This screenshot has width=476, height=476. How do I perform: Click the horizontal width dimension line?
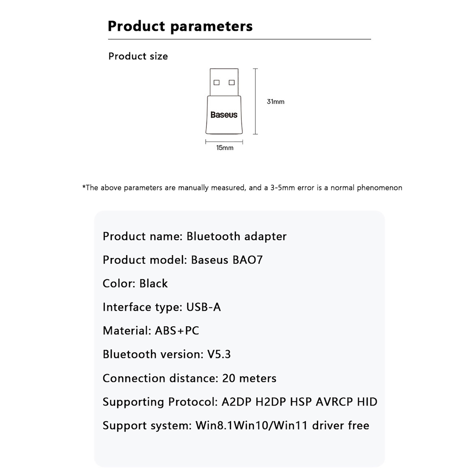(224, 142)
